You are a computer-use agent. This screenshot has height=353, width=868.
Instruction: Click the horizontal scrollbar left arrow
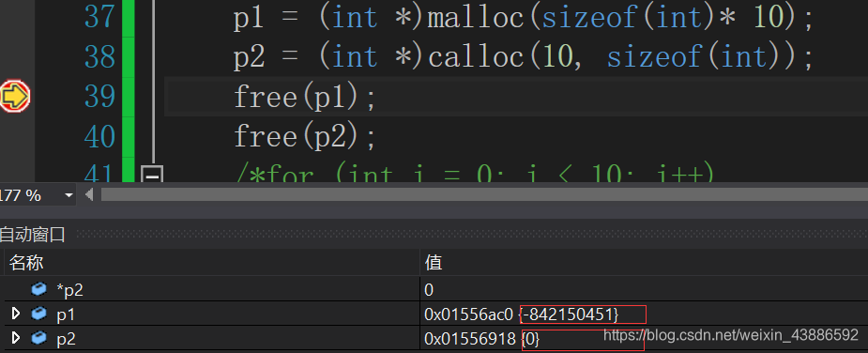89,195
